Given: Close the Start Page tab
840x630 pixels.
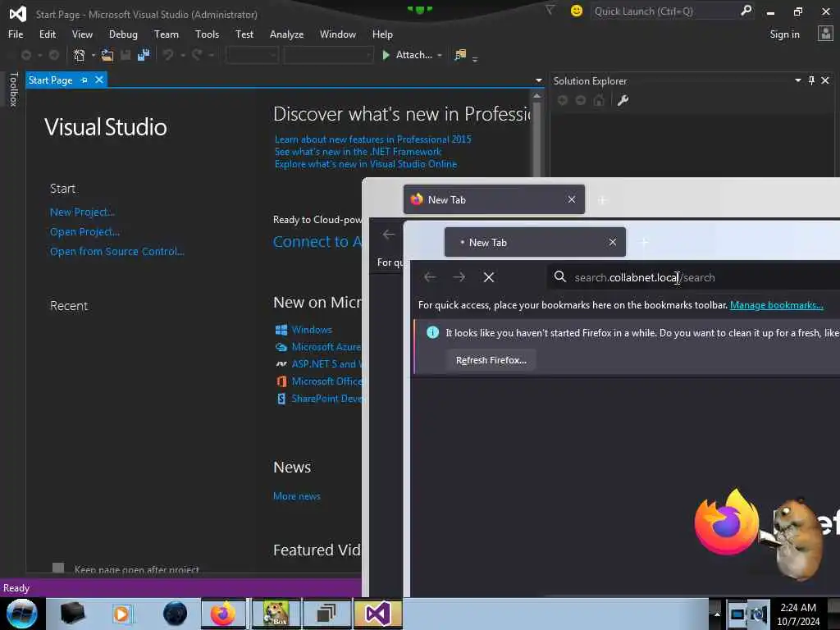Looking at the screenshot, I should (99, 80).
